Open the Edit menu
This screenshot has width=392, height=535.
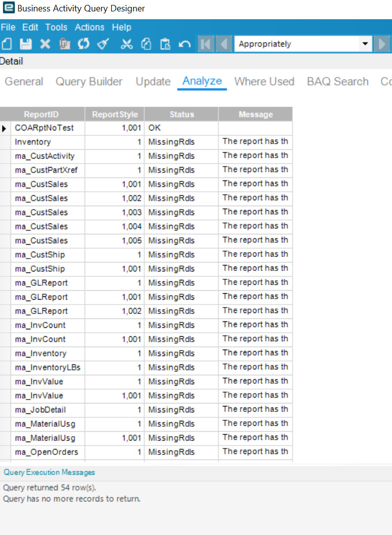tap(30, 27)
